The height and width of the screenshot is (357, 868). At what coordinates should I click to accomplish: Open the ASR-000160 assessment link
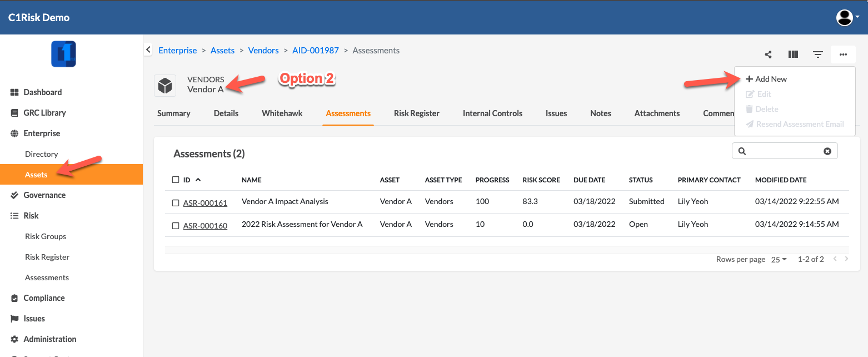point(205,226)
